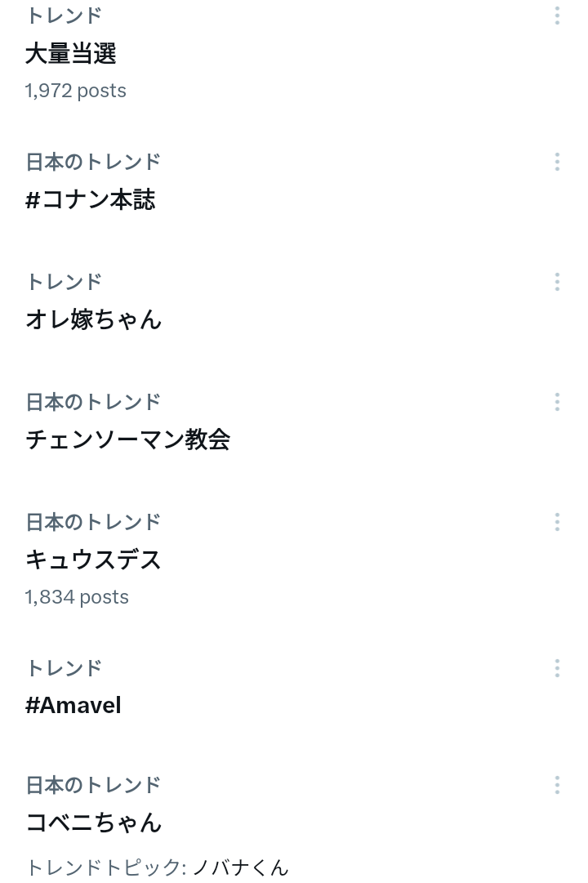The width and height of the screenshot is (588, 883).
Task: Tap the トレンド label above #Amavel
Action: (64, 667)
